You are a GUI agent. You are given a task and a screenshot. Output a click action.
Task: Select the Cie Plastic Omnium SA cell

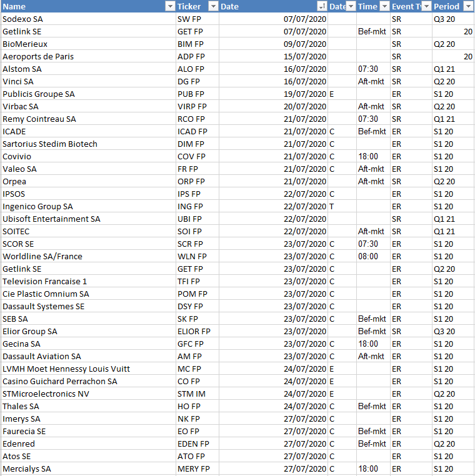[x=88, y=294]
